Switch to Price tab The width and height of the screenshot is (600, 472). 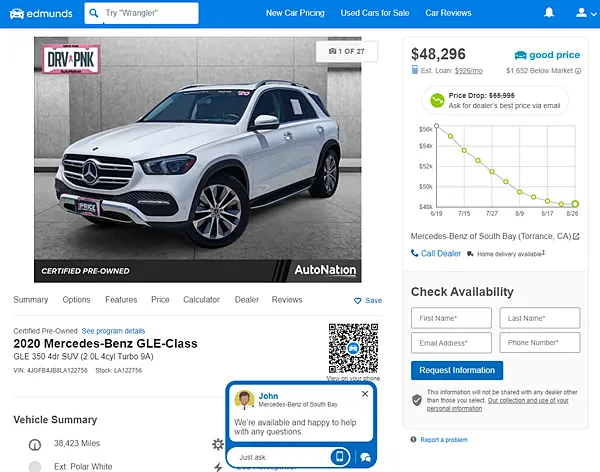[160, 300]
